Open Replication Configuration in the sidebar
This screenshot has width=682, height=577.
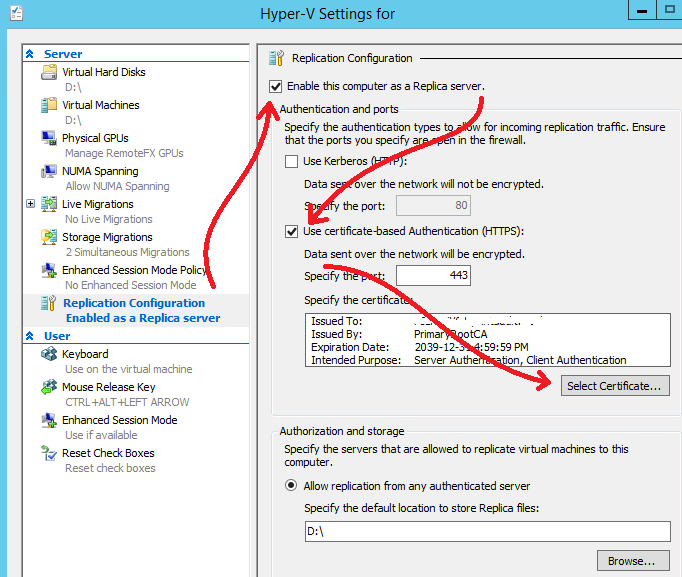(x=133, y=303)
